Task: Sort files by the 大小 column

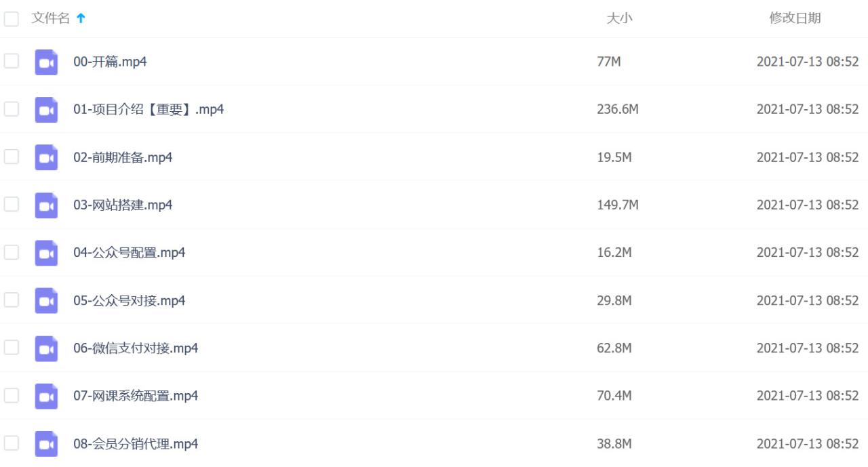Action: (618, 19)
